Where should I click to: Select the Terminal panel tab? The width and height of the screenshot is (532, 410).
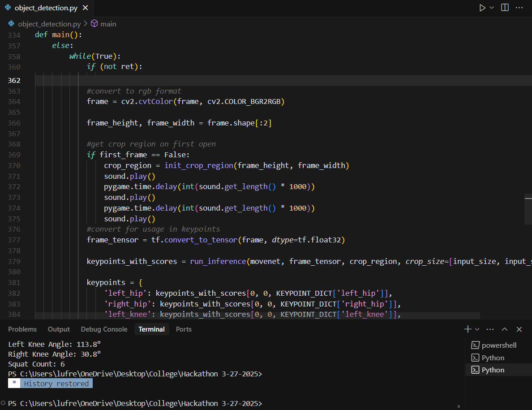point(151,329)
